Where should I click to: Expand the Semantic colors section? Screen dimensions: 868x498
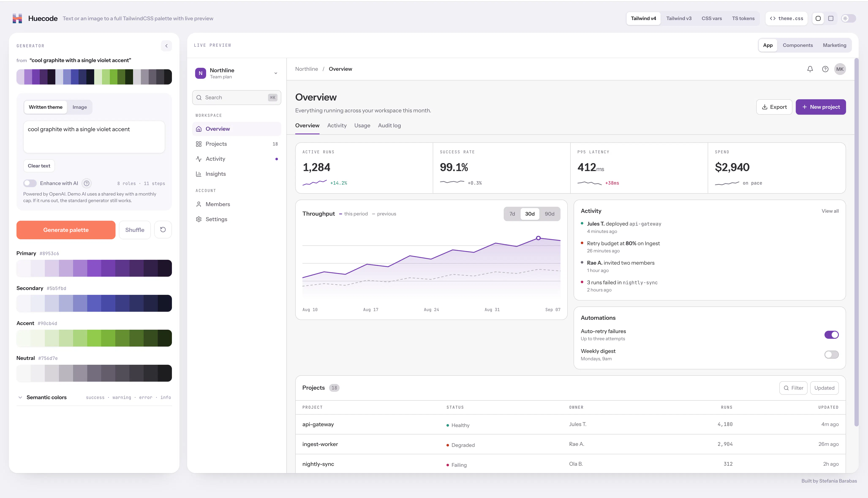[x=94, y=397]
